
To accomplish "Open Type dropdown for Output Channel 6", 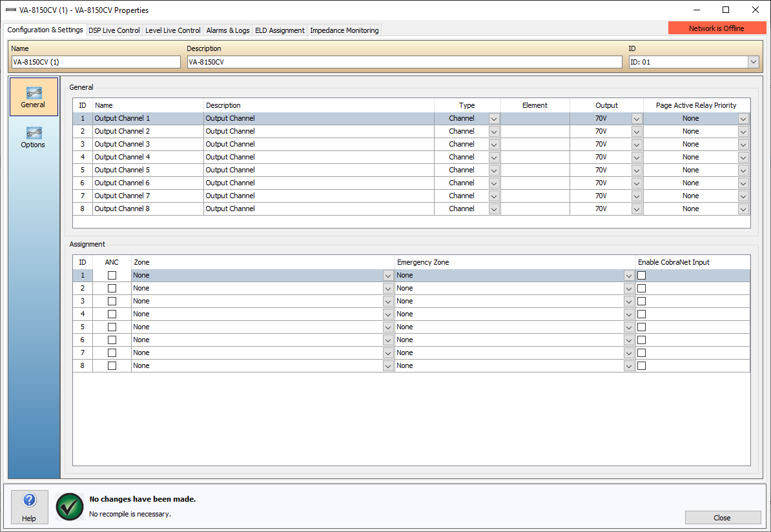I will (494, 183).
